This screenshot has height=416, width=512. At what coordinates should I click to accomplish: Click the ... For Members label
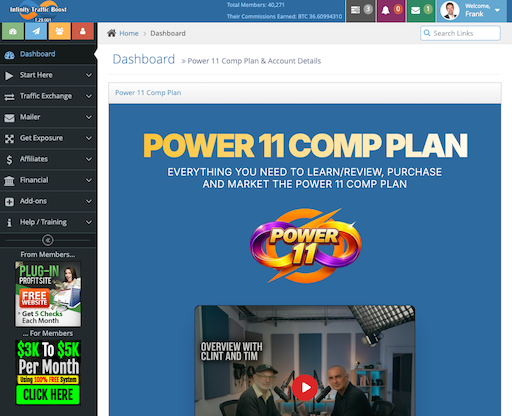(x=48, y=333)
